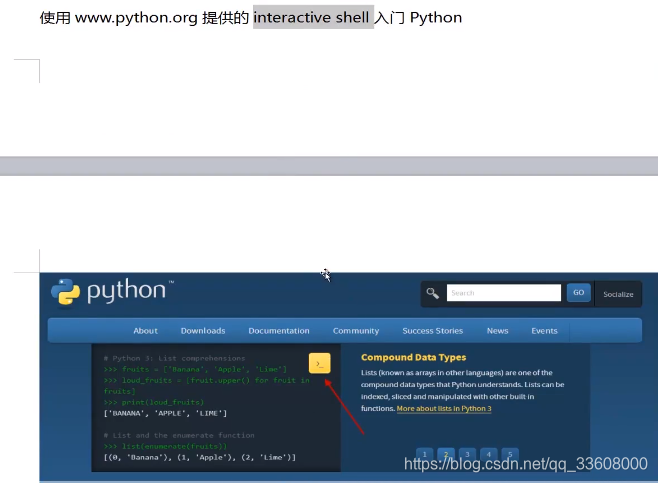
Task: Click the code line print(loud_fruits)
Action: pos(154,402)
